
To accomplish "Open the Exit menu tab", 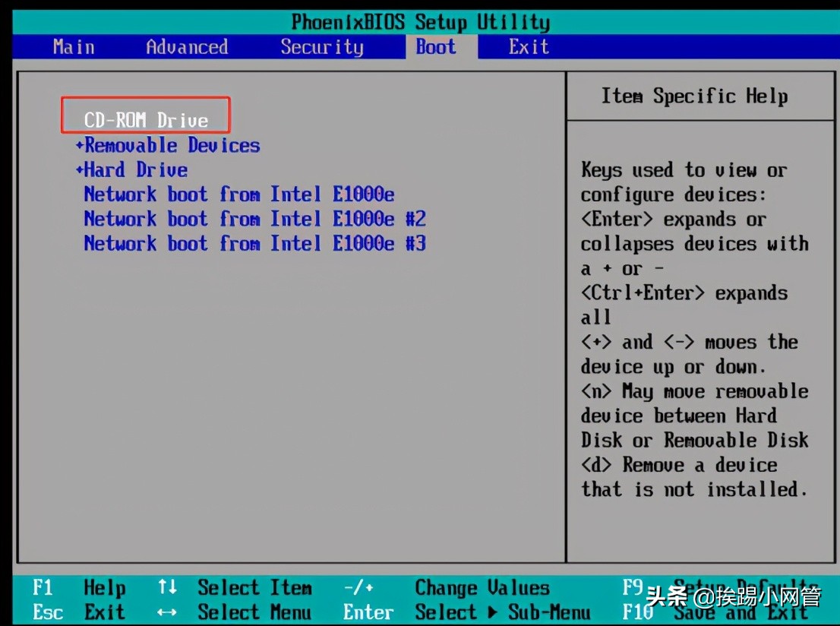I will point(527,46).
